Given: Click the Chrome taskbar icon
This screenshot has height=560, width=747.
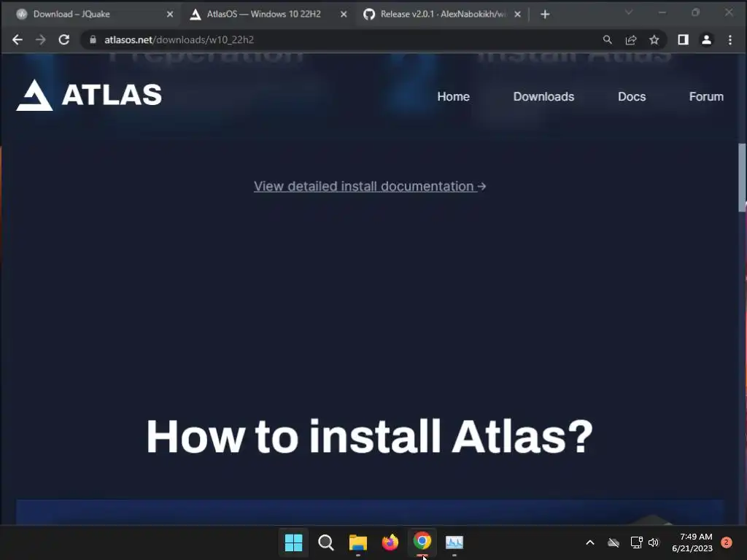Looking at the screenshot, I should [422, 542].
